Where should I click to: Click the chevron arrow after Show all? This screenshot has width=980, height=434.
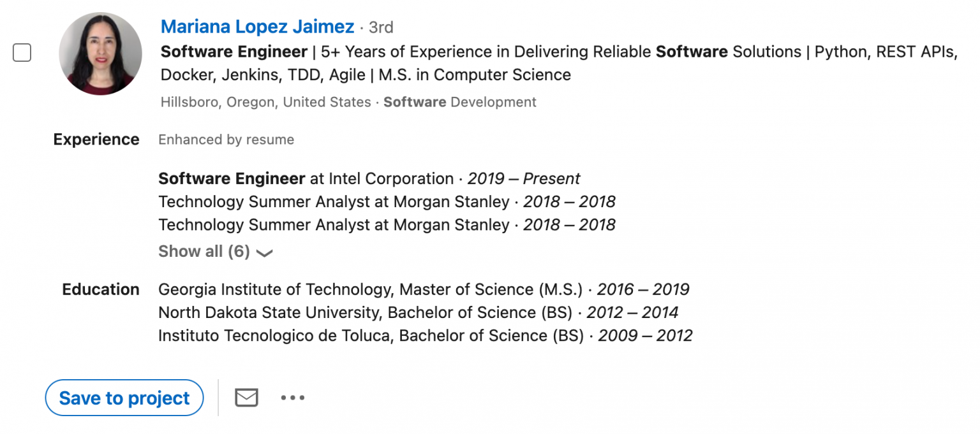[264, 253]
